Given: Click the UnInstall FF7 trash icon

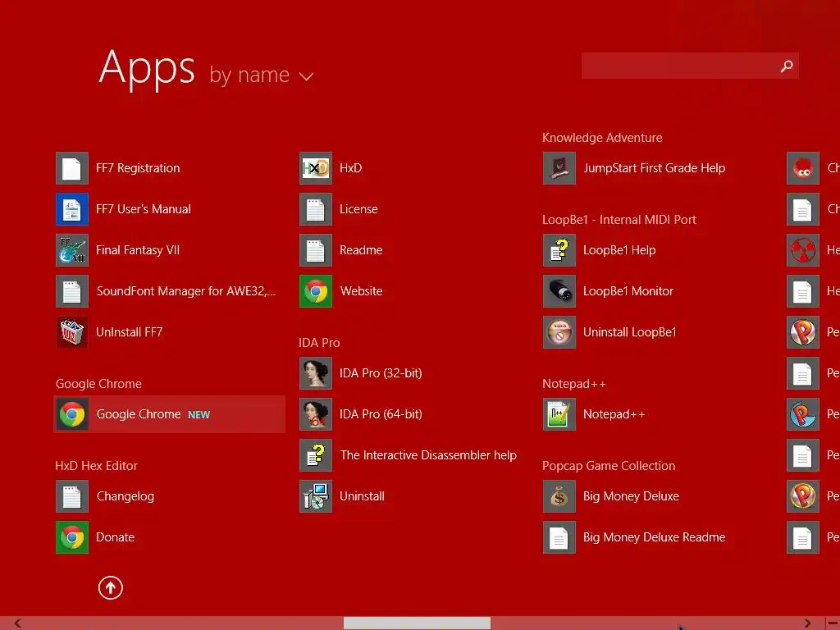Looking at the screenshot, I should coord(72,332).
